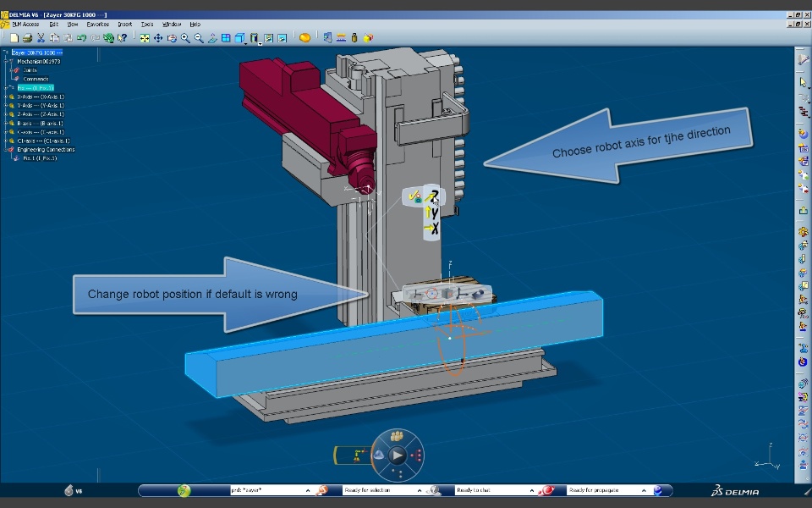The width and height of the screenshot is (812, 508).
Task: Click the Print icon in the toolbar
Action: (27, 38)
